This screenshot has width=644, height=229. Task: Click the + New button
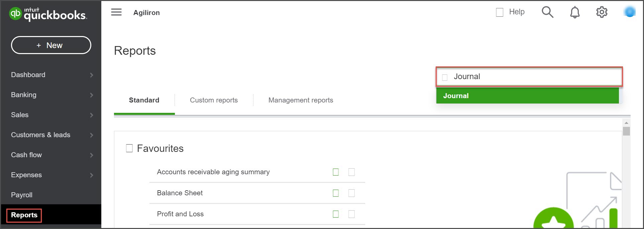(51, 45)
